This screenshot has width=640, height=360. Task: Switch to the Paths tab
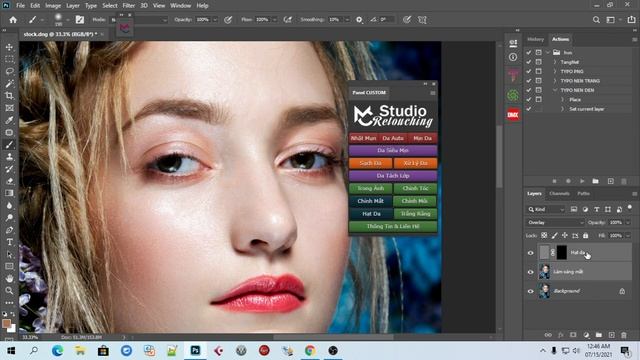tap(583, 193)
